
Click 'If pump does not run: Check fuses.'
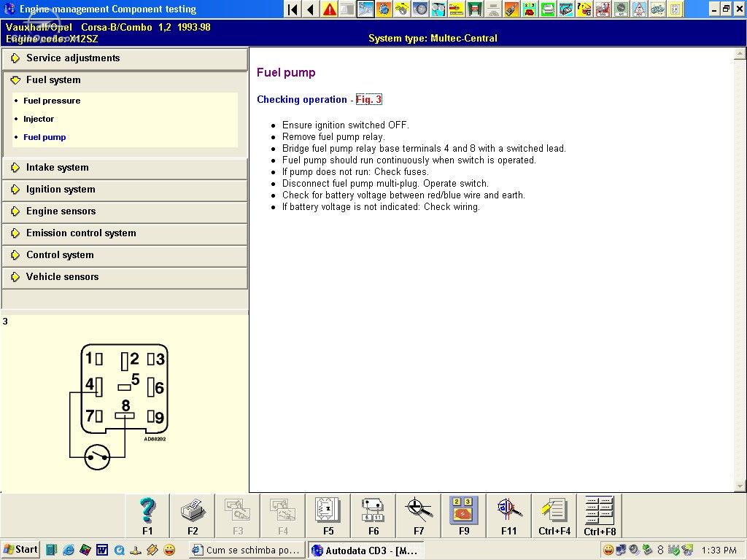355,171
